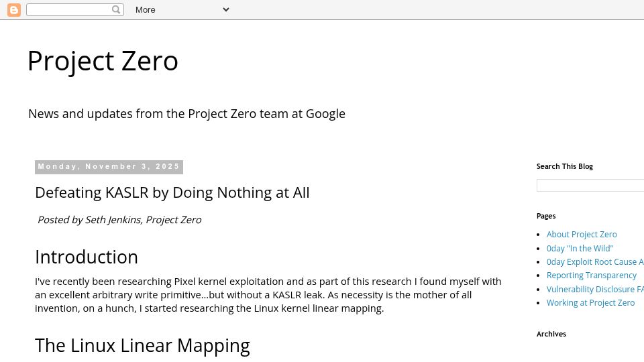This screenshot has height=362, width=644.
Task: Open post Defeating KASLR by Doing Nothing at All
Action: [172, 192]
